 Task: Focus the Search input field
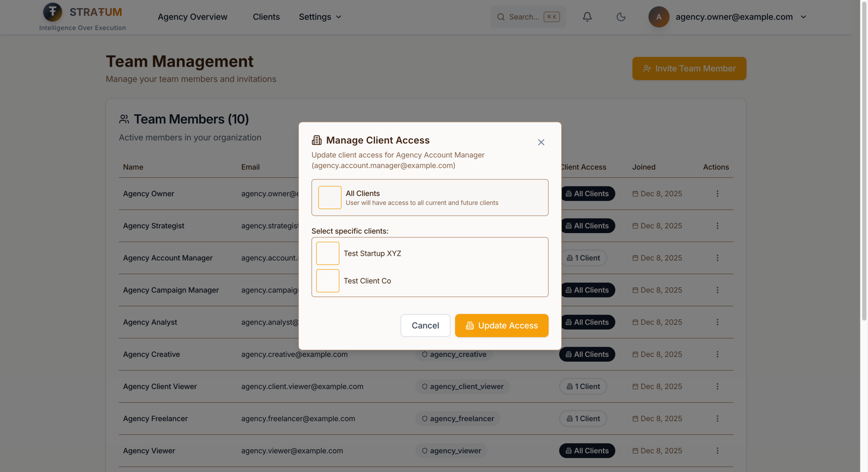pyautogui.click(x=524, y=17)
